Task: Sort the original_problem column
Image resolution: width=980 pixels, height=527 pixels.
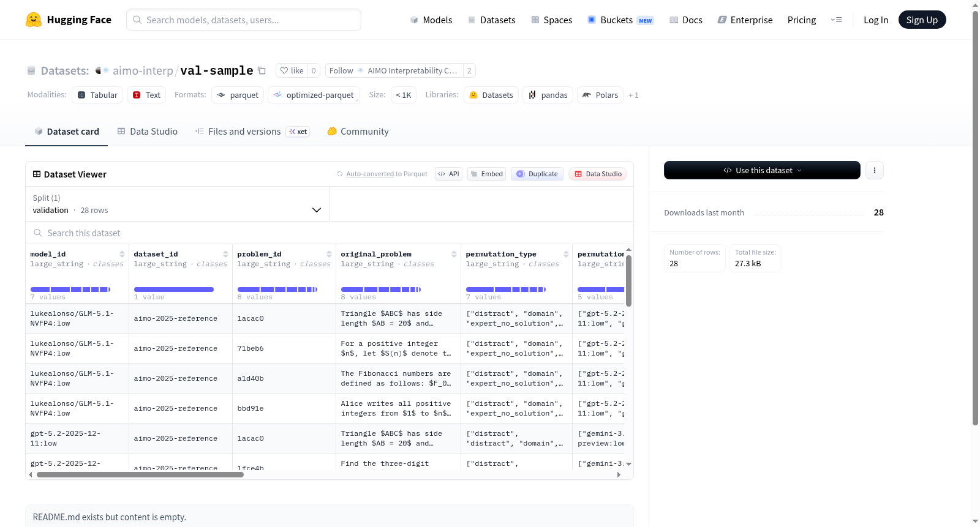Action: pos(454,254)
